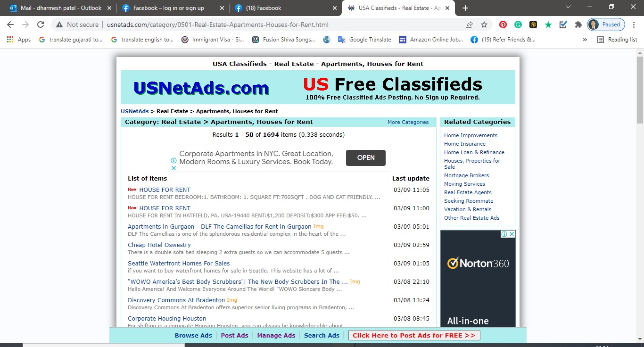Viewport: 644px width, 347px height.
Task: Open HOUSE FOR RENT listing updated 11:00
Action: [165, 208]
